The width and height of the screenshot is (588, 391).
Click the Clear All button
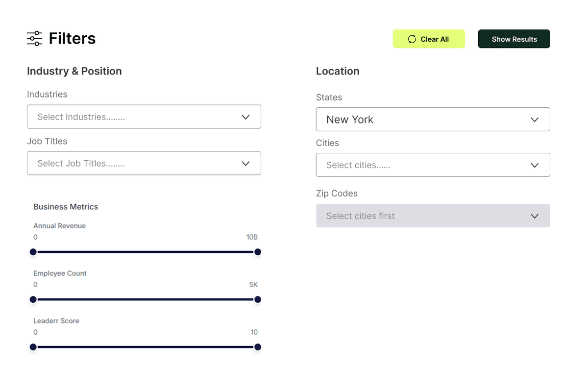coord(429,39)
